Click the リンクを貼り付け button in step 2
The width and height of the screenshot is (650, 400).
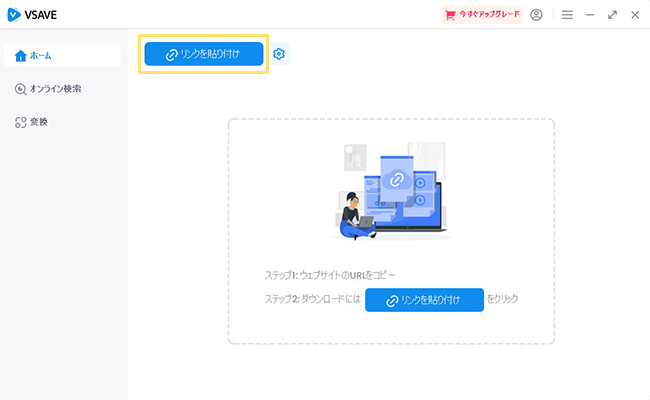[424, 300]
